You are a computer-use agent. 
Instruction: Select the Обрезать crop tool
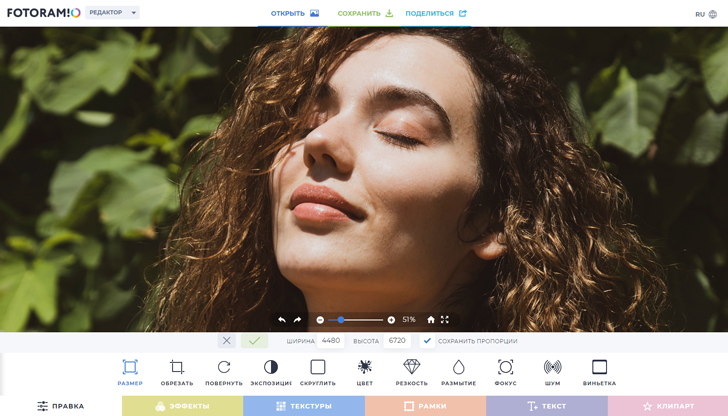[177, 371]
